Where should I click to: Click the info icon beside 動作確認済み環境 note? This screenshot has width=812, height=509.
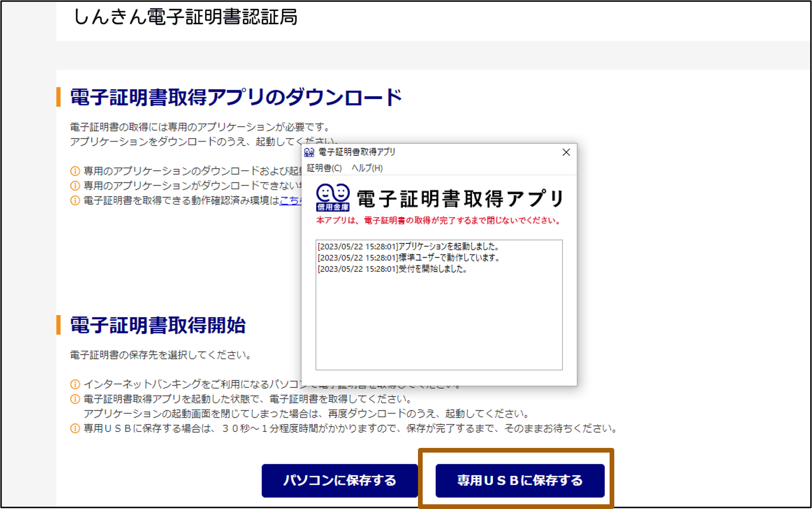click(75, 201)
